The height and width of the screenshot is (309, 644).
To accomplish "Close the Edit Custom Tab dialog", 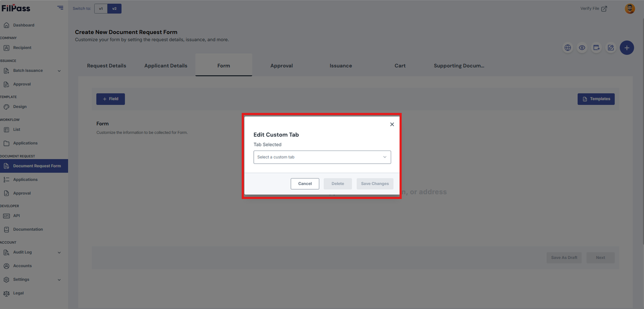I will (x=392, y=124).
